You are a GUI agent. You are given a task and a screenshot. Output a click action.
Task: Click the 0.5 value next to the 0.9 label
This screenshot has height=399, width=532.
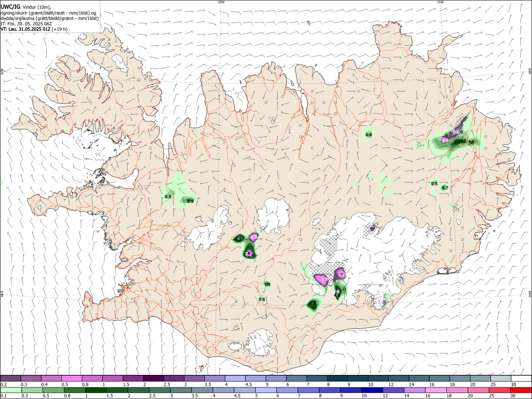(168, 197)
